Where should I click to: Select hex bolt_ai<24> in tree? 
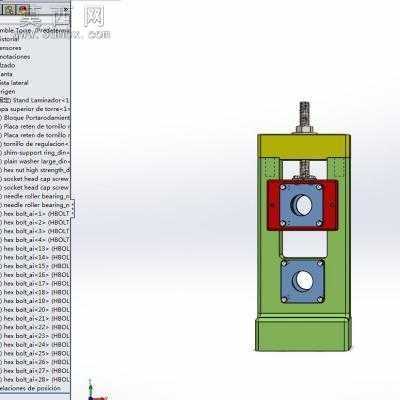(35, 344)
